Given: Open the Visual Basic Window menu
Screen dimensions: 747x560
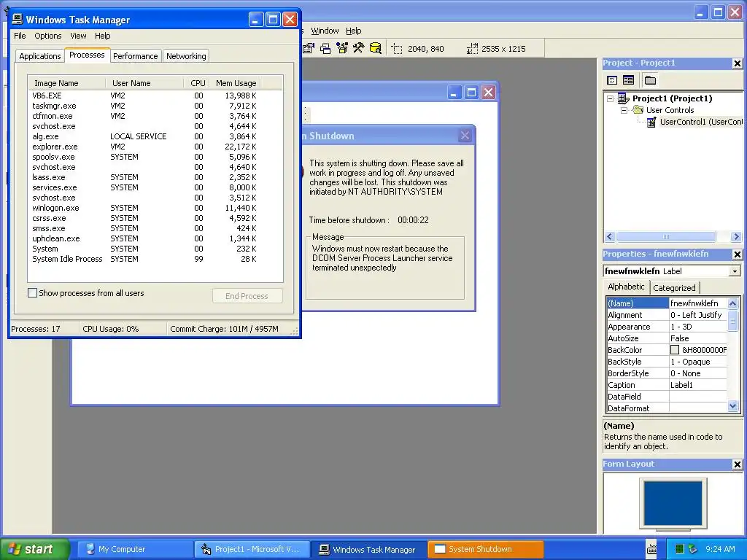Looking at the screenshot, I should pyautogui.click(x=325, y=31).
